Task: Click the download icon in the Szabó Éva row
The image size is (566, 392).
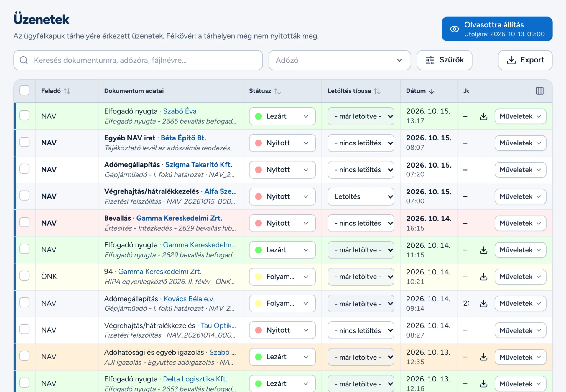Action: click(x=483, y=116)
